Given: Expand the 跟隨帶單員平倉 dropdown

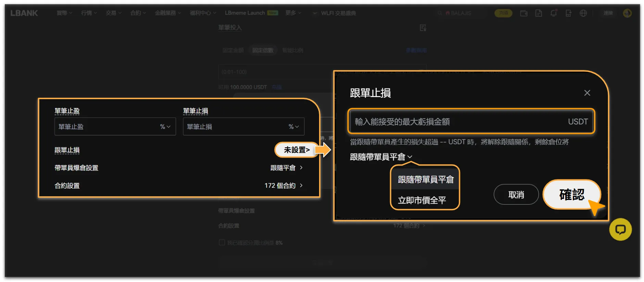Looking at the screenshot, I should tap(381, 157).
